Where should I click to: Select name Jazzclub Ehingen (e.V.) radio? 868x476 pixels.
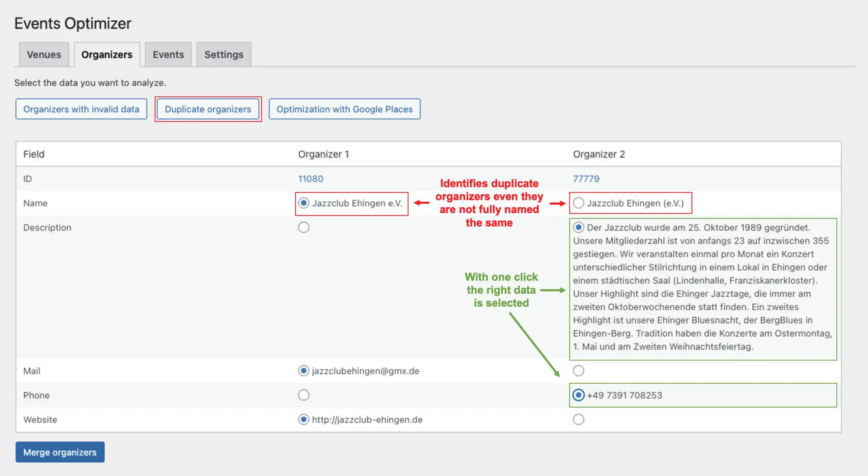[579, 203]
